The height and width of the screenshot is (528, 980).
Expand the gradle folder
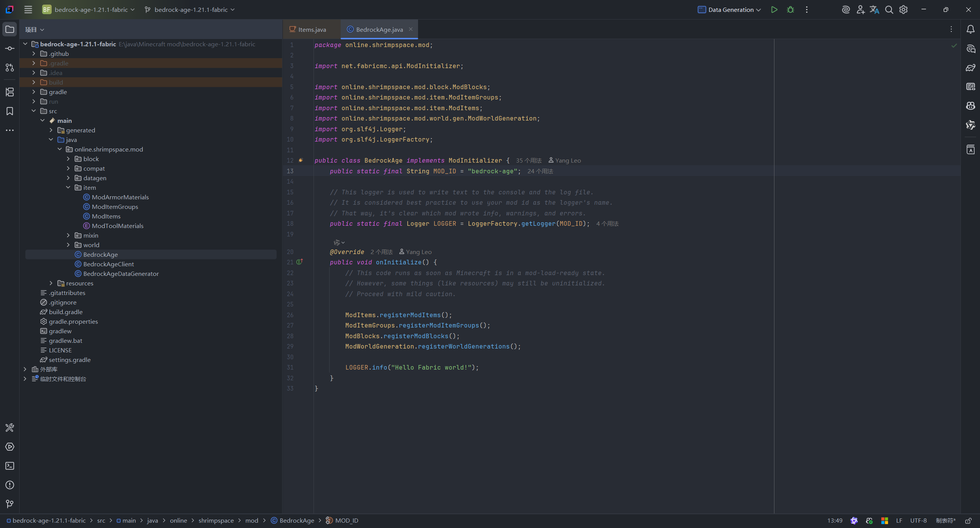point(34,92)
